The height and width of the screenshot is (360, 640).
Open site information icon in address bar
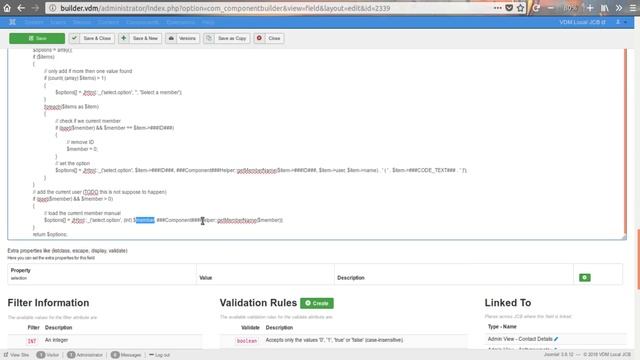52,8
